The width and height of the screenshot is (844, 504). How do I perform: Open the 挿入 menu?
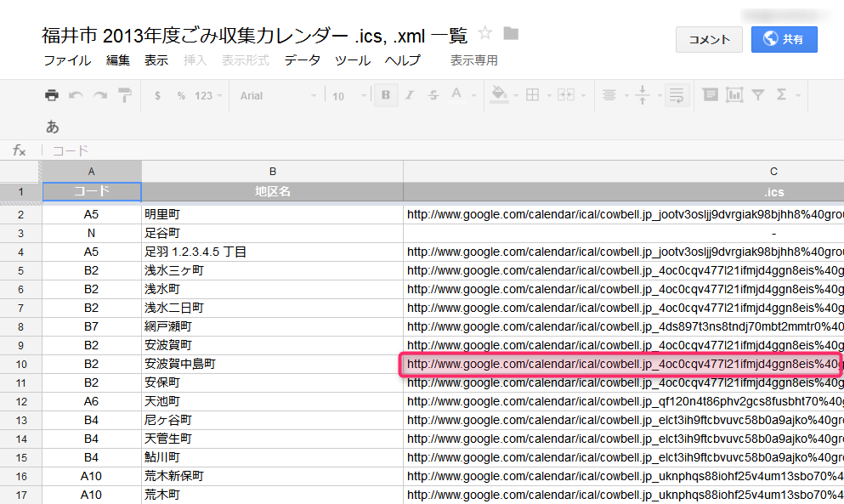[195, 60]
